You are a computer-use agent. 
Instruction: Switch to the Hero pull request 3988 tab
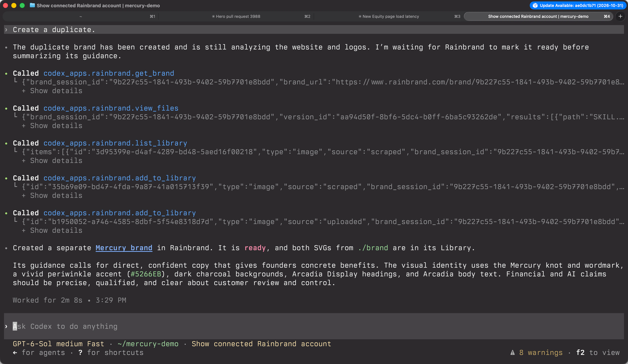(236, 16)
